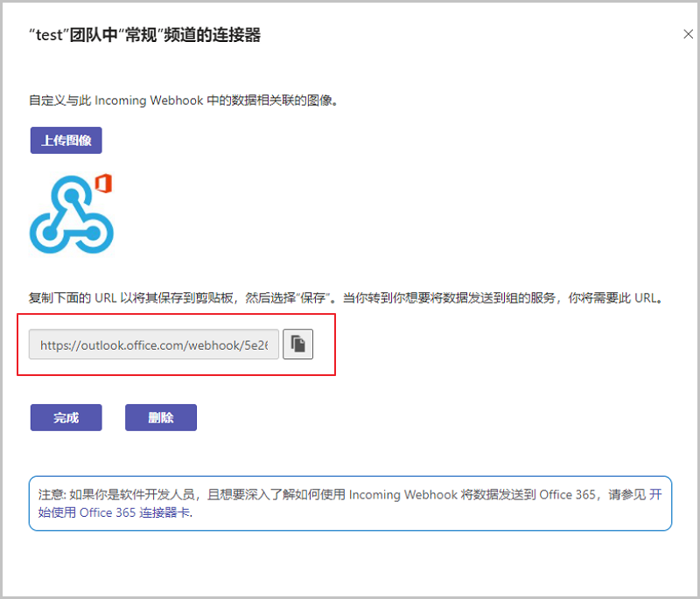Open the 始使用 Office 365 连接器卡 link
This screenshot has height=599, width=700.
pos(136,513)
